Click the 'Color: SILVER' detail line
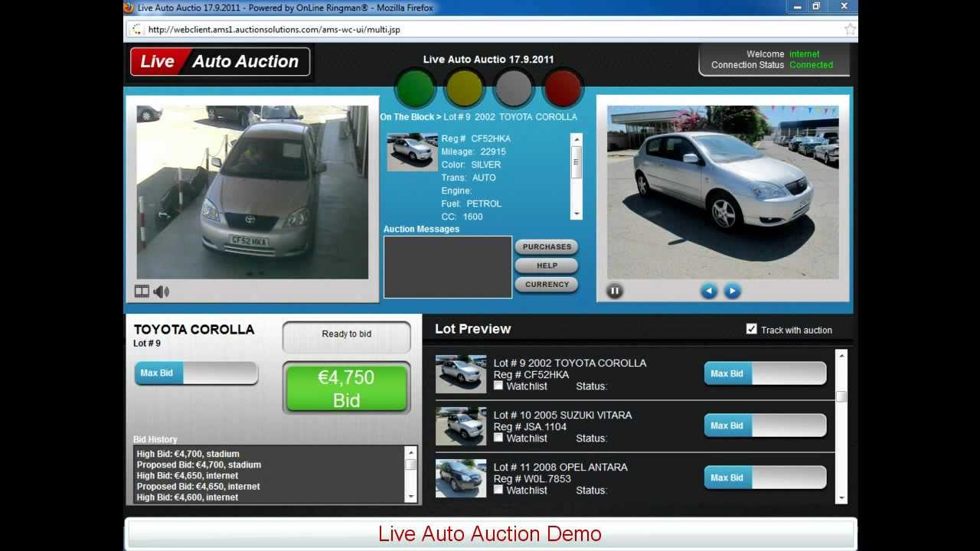Screen dimensions: 980x551 tap(471, 165)
